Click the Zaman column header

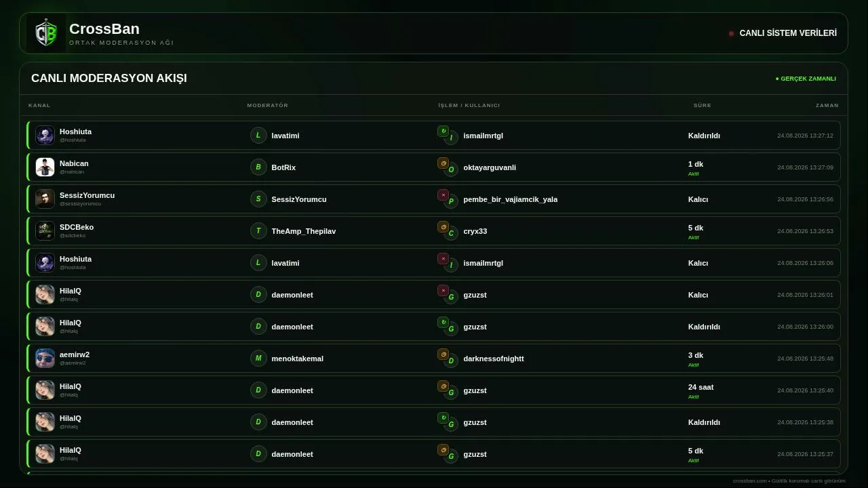pyautogui.click(x=827, y=105)
